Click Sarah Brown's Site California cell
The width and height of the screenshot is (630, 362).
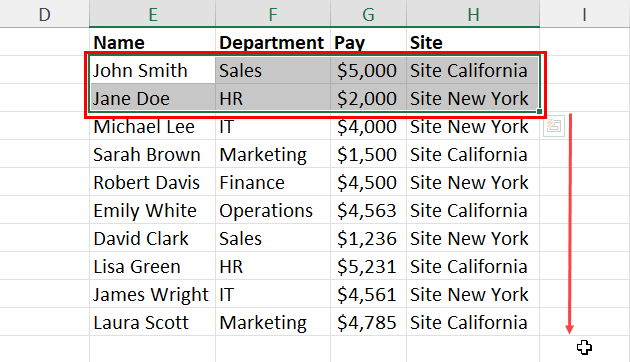pyautogui.click(x=473, y=154)
